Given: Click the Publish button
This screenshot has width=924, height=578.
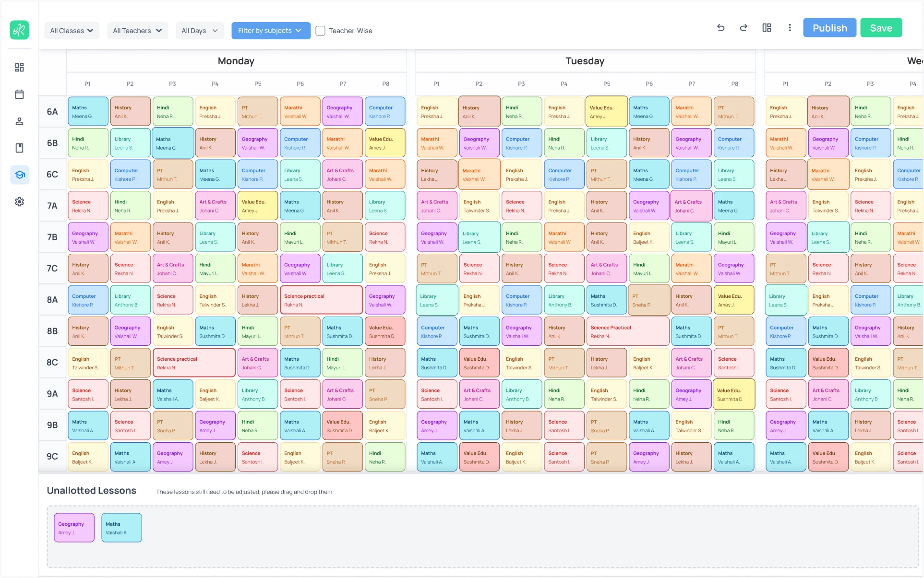Looking at the screenshot, I should (x=829, y=28).
